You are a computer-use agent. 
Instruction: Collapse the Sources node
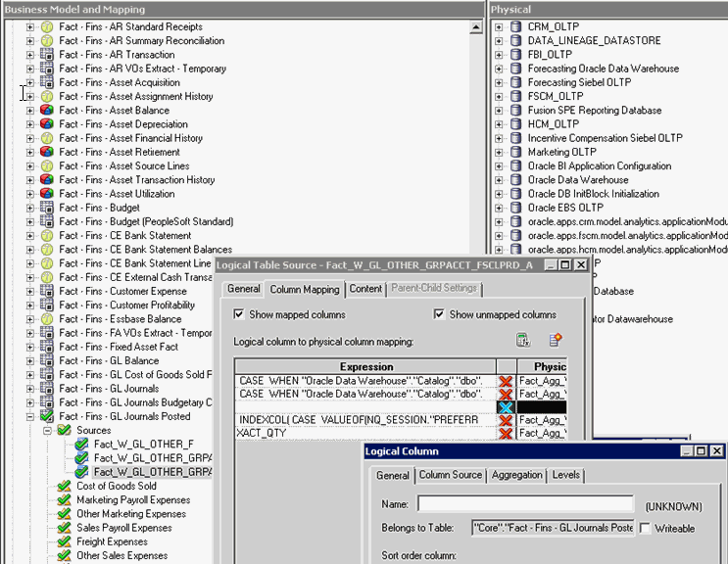pos(47,431)
